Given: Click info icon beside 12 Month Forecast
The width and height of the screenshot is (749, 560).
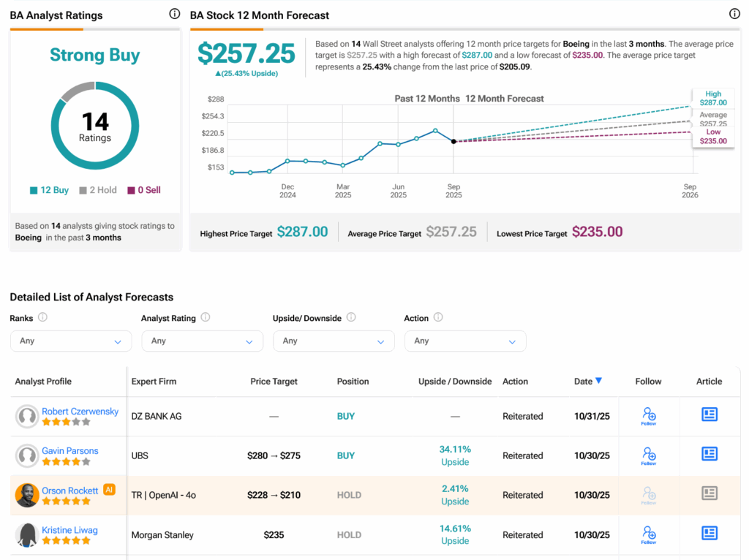Looking at the screenshot, I should [734, 14].
